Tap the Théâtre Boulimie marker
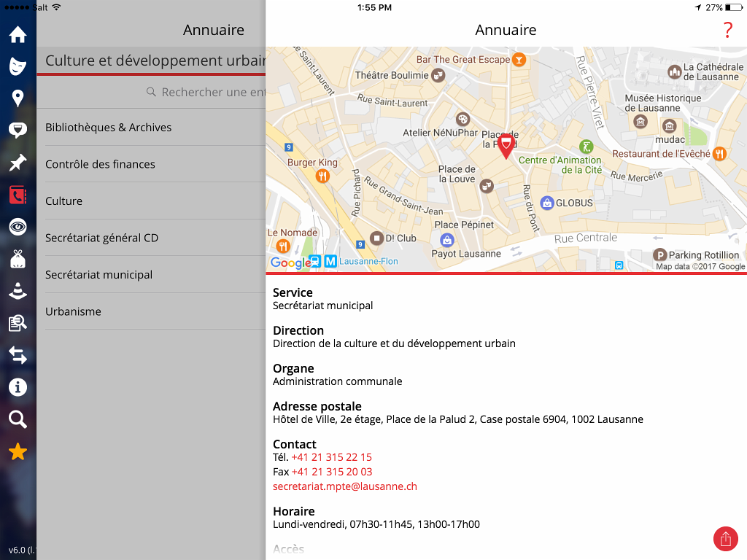 (438, 75)
